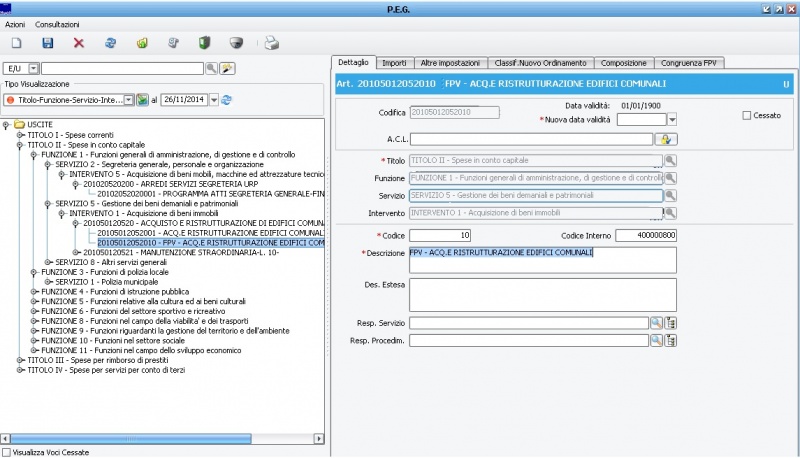Select FUNZIONE 4 - Funzioni di istruzione pubblica

pyautogui.click(x=96, y=291)
